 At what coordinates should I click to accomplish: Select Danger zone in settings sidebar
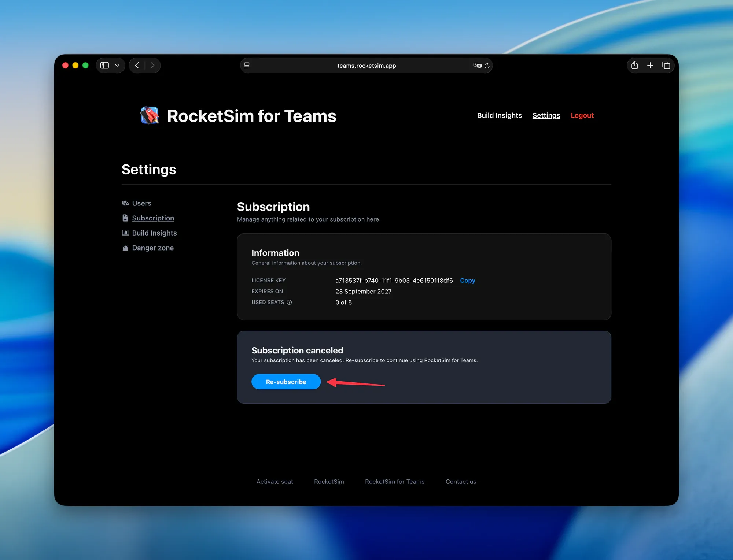click(148, 248)
